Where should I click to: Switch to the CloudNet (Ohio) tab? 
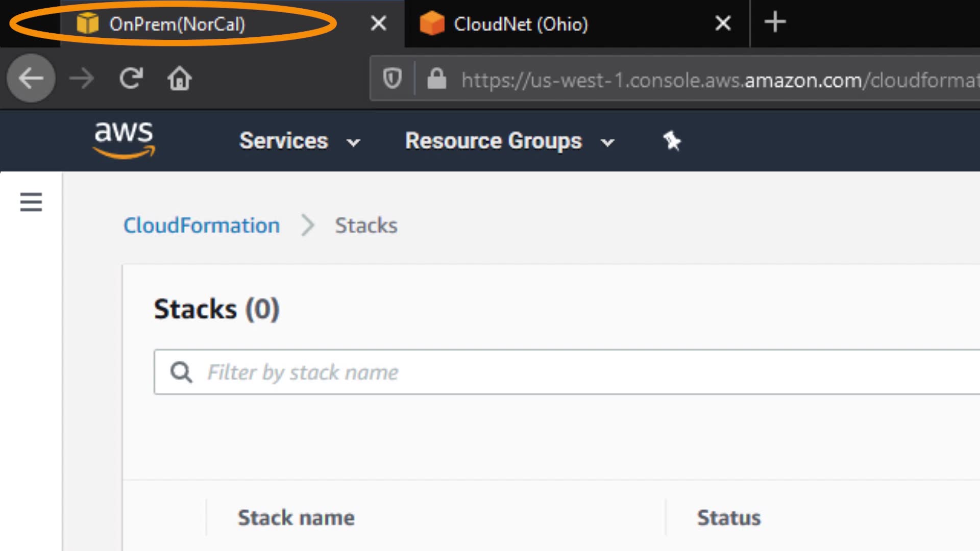[x=521, y=24]
